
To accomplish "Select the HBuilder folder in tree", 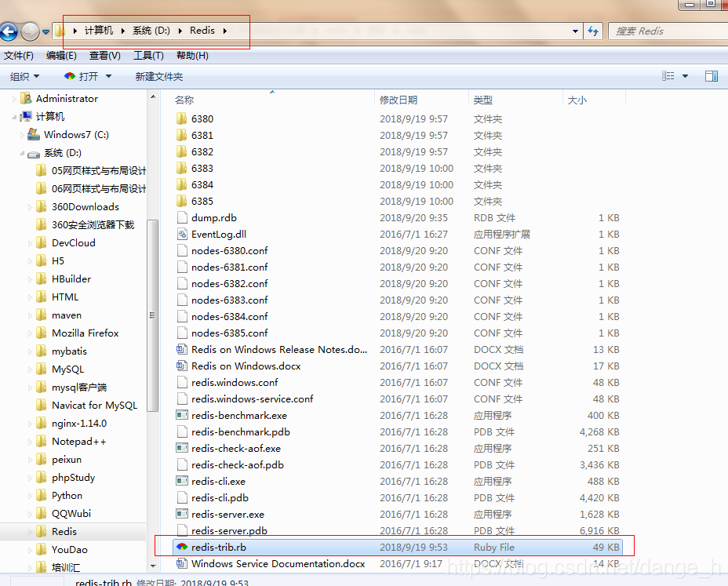I will (71, 279).
